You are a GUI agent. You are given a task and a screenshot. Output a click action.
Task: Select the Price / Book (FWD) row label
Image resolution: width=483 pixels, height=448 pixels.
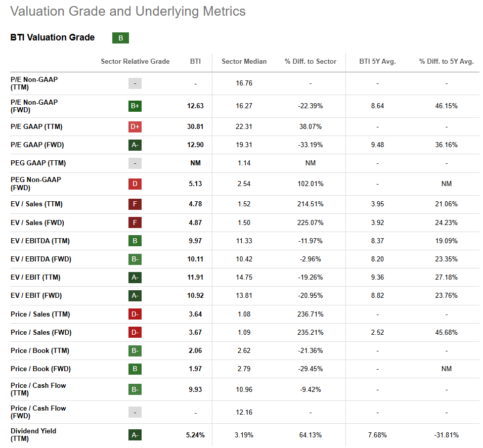pyautogui.click(x=40, y=369)
